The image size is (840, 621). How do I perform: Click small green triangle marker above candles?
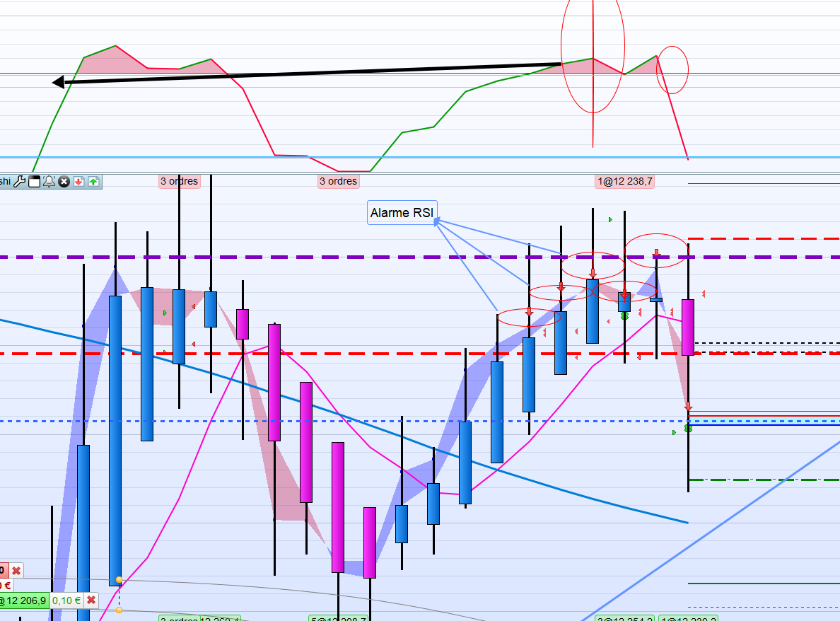point(610,220)
